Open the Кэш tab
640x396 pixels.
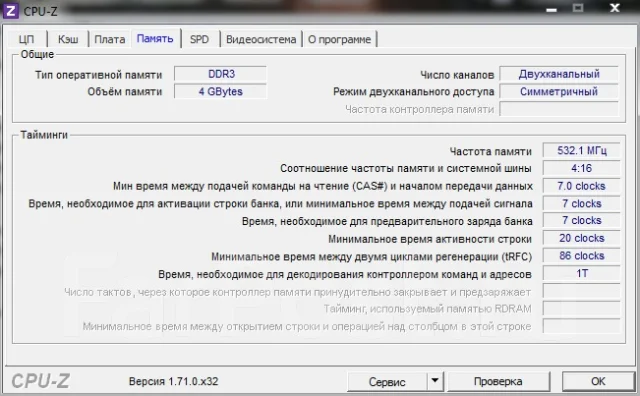(68, 39)
